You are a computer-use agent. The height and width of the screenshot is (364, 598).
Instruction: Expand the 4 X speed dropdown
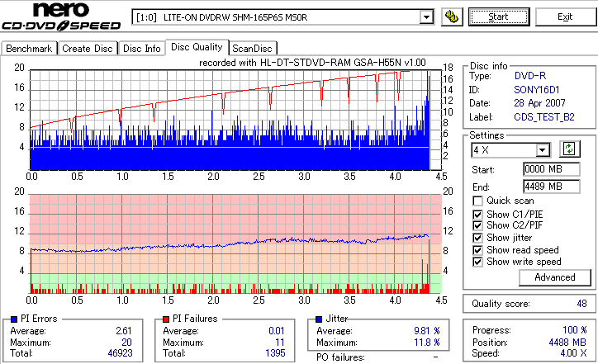(542, 150)
